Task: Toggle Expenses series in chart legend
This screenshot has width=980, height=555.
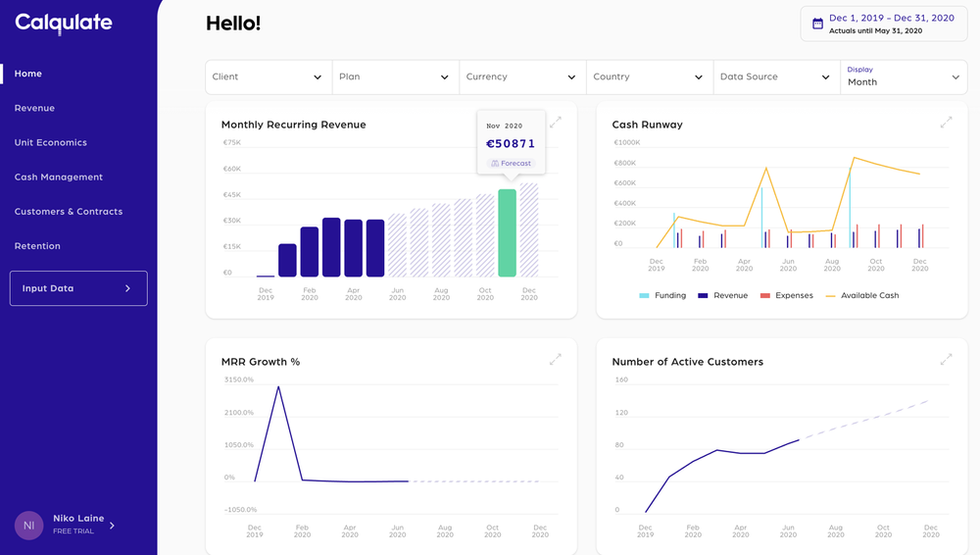Action: pyautogui.click(x=786, y=295)
